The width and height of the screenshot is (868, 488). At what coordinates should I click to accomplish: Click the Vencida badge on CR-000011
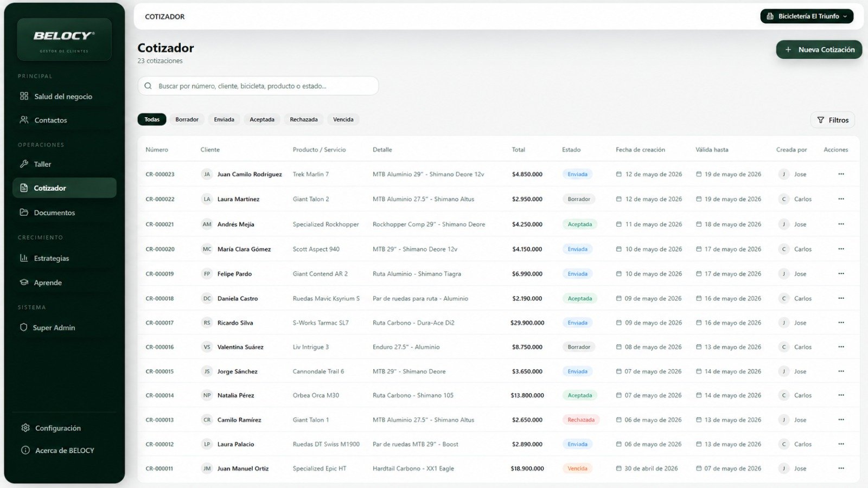click(x=577, y=468)
